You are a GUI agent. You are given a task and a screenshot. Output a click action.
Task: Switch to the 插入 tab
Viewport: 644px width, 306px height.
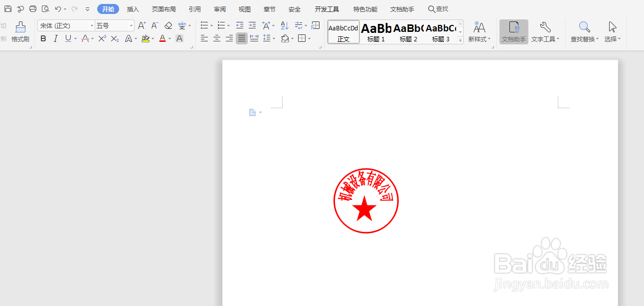pos(133,9)
